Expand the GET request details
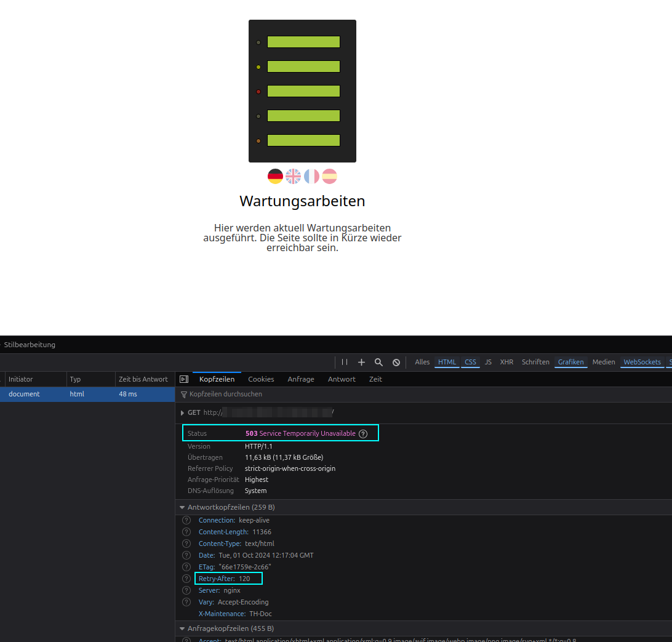Screen dimensions: 672x642 [182, 412]
